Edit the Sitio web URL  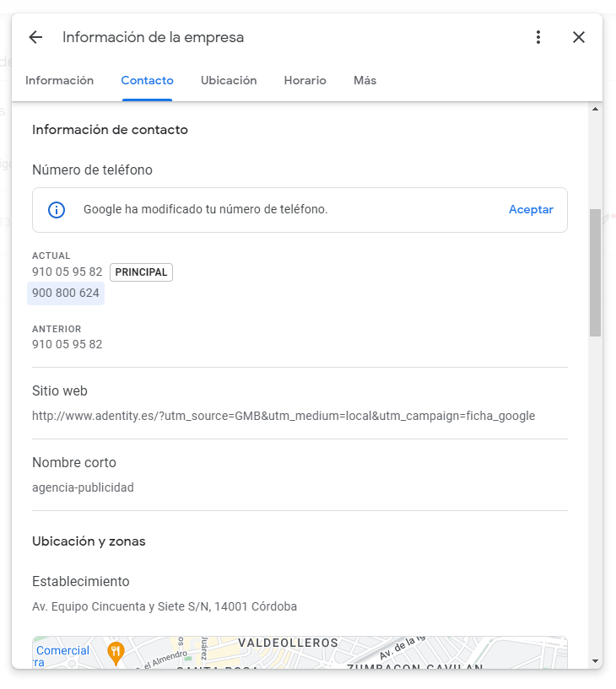coord(284,416)
